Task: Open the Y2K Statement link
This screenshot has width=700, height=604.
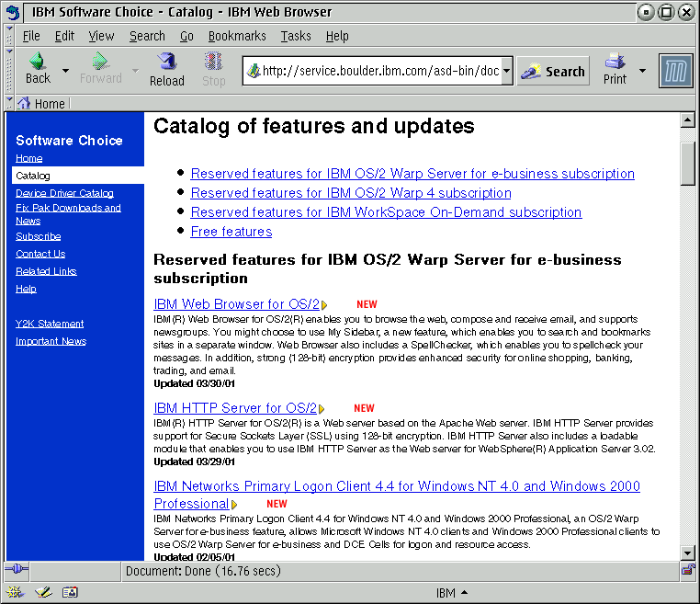Action: 50,324
